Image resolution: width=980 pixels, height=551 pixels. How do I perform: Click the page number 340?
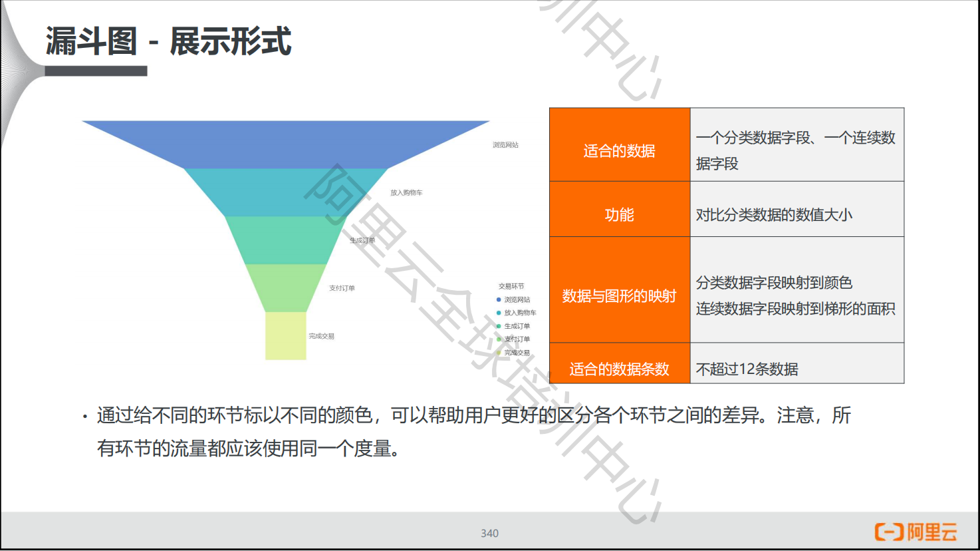click(489, 533)
